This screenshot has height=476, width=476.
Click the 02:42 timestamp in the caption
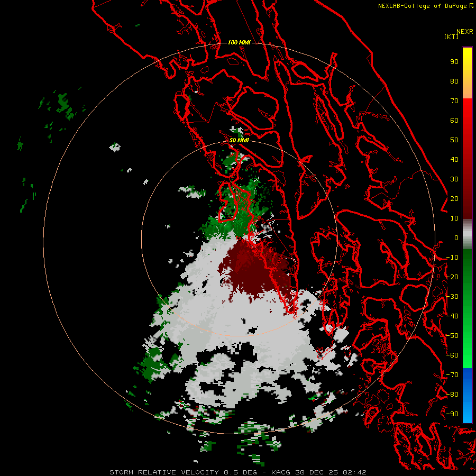tap(354, 472)
